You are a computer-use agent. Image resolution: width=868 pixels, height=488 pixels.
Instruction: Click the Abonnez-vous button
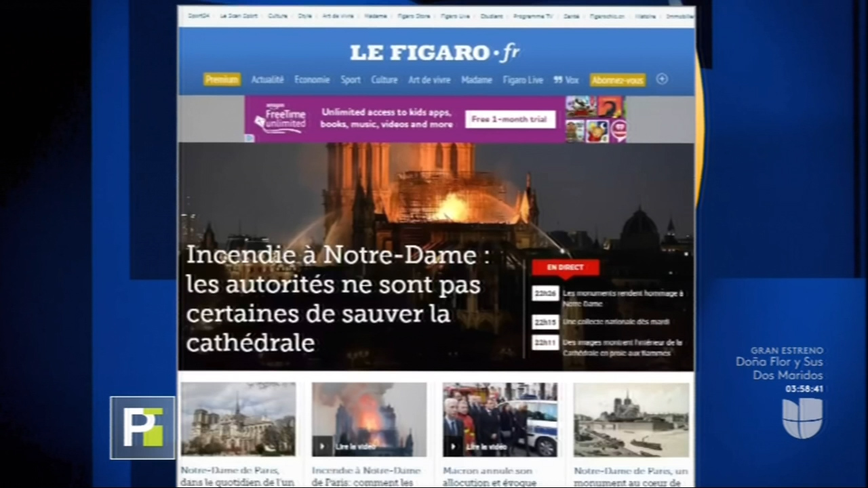pos(617,80)
